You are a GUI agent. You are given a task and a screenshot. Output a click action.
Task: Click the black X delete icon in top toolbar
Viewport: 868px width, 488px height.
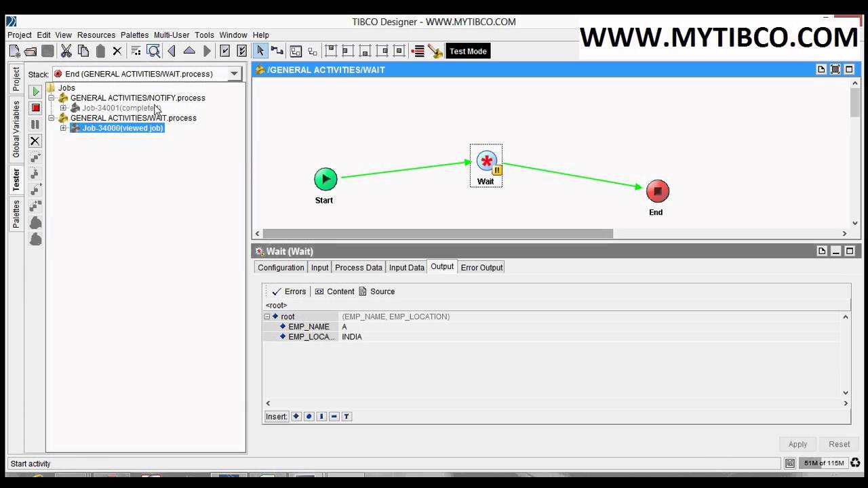(117, 51)
